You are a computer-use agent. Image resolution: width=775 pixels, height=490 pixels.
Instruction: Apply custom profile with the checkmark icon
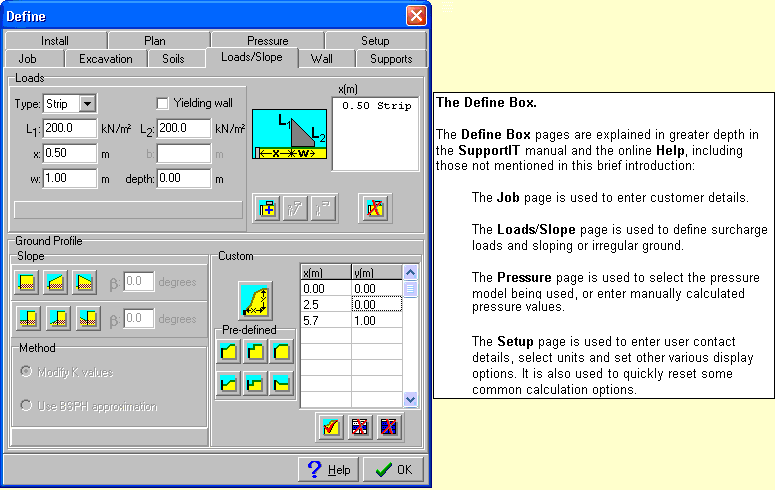coord(331,427)
